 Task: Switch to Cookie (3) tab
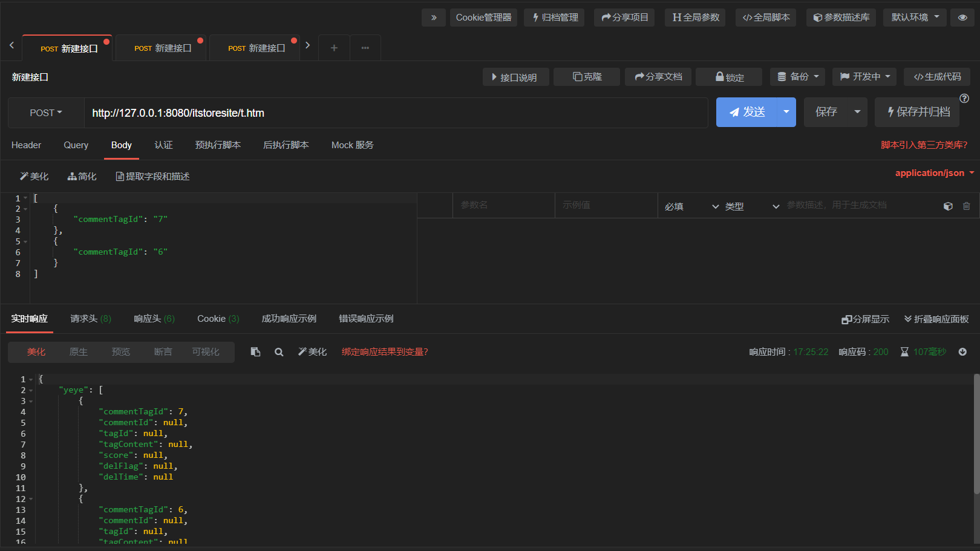(x=218, y=319)
